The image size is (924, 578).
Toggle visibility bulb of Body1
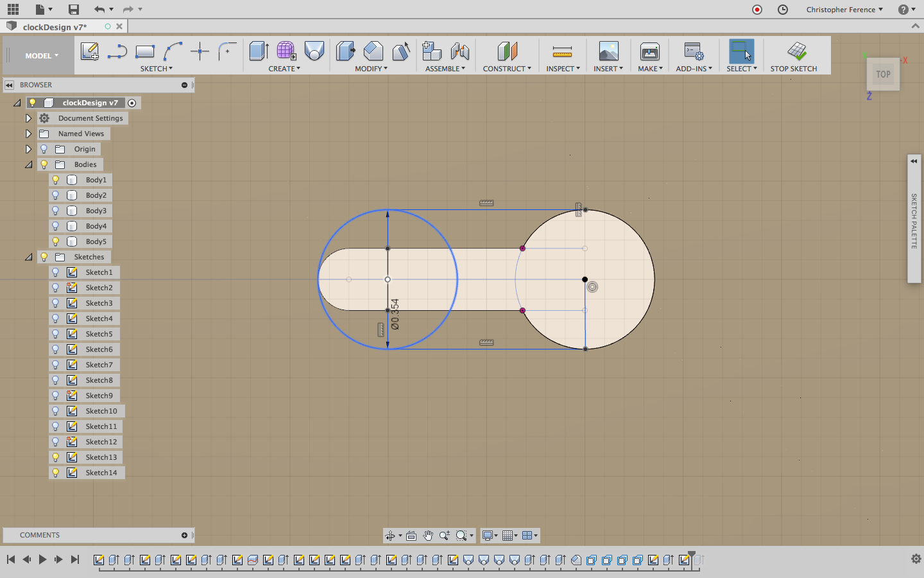(x=56, y=180)
